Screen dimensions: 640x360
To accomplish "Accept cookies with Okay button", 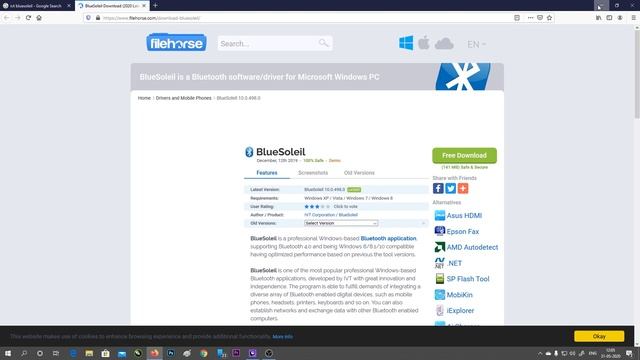I will tap(599, 336).
